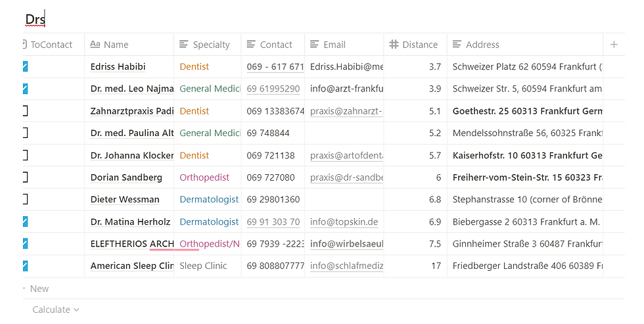The image size is (644, 324).
Task: Click the Specialty column text icon
Action: click(x=184, y=44)
